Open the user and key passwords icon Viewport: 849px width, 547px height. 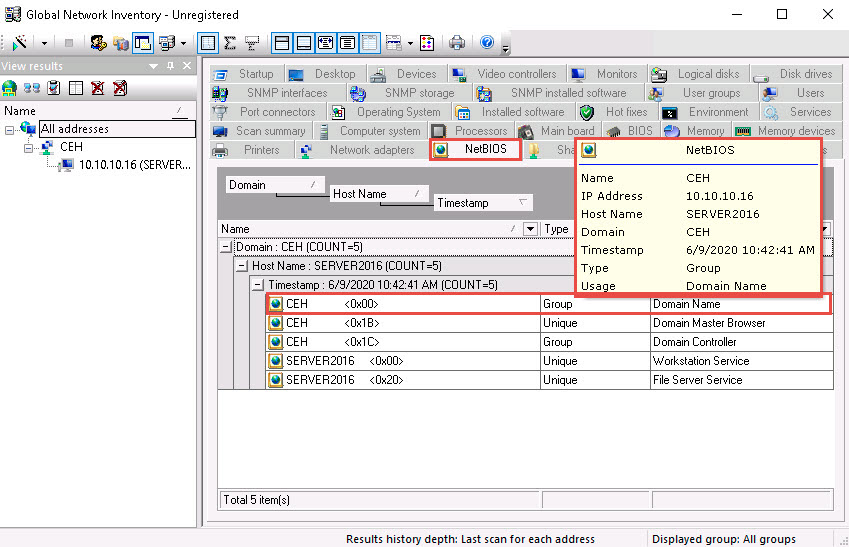[98, 43]
